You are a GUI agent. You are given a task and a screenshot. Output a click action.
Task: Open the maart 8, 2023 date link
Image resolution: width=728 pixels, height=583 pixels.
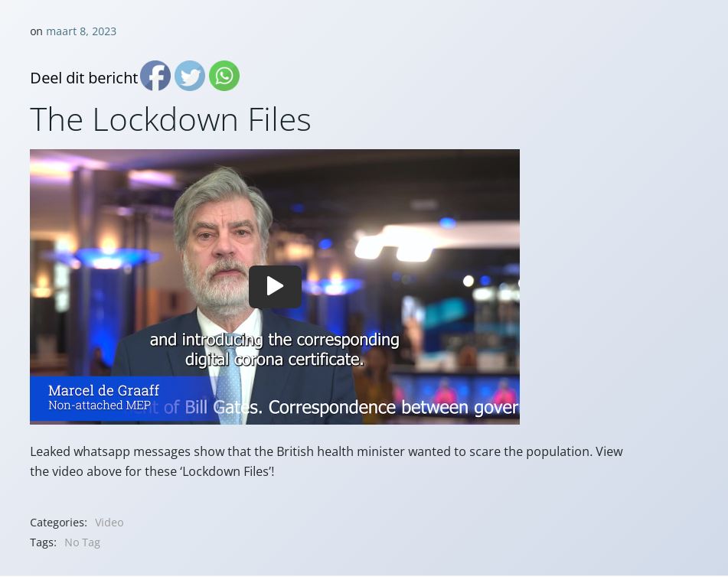point(81,31)
